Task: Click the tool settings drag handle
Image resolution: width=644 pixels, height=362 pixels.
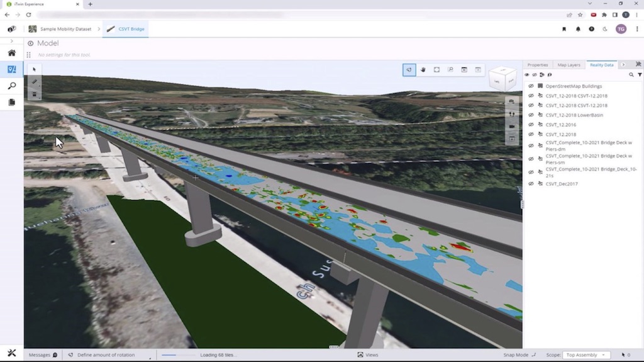Action: [x=29, y=55]
